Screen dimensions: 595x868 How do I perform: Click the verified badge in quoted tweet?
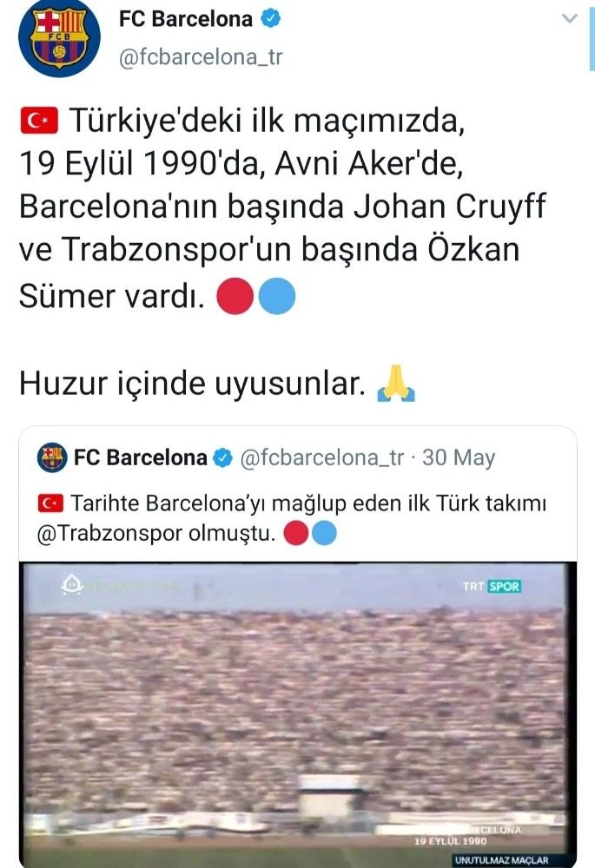[x=222, y=457]
